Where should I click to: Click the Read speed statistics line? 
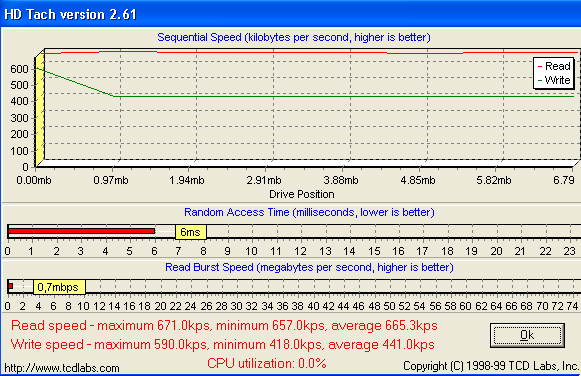coord(224,325)
